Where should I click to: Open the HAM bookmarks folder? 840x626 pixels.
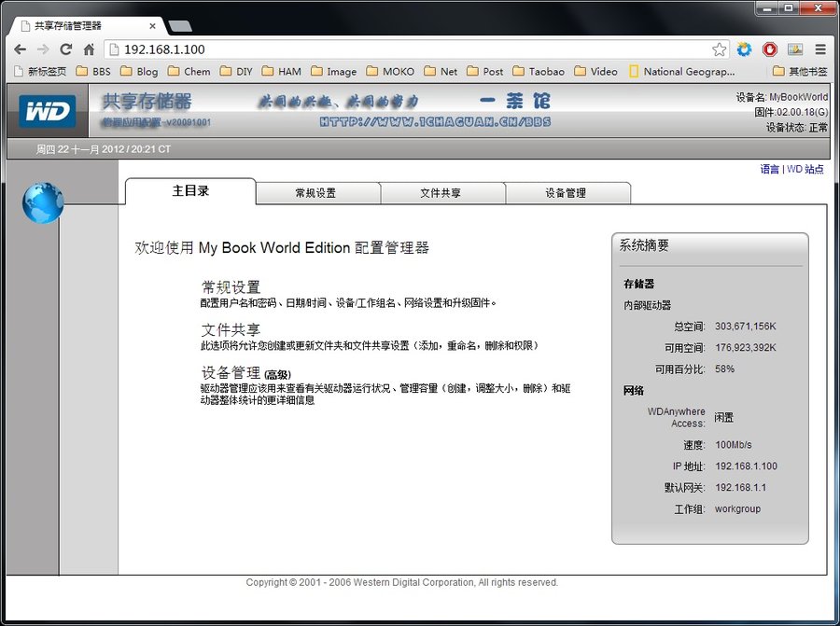click(282, 71)
